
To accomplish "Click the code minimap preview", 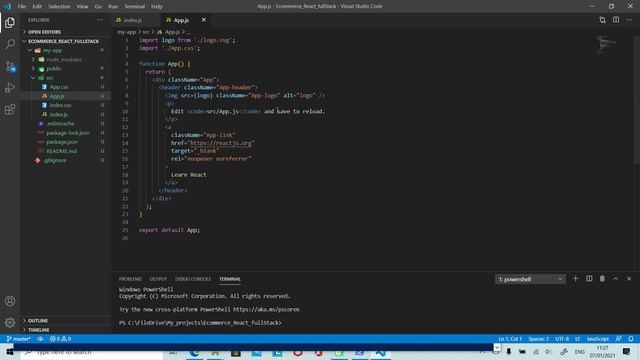I will pyautogui.click(x=606, y=44).
